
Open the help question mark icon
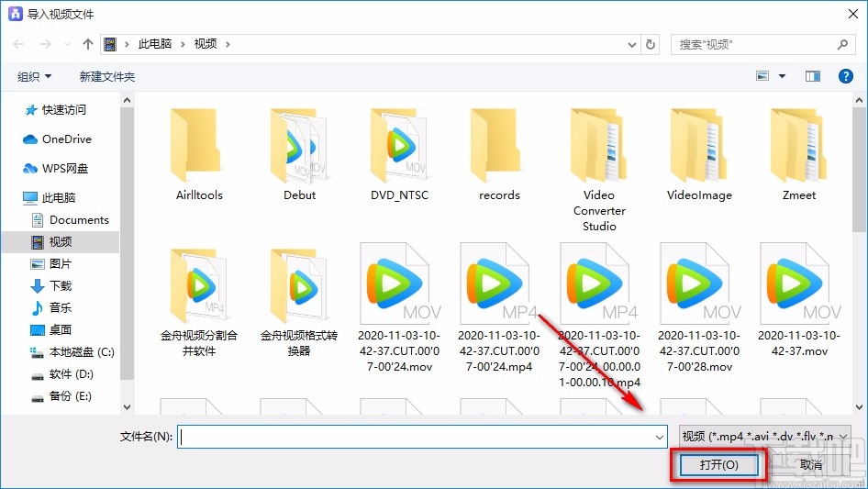(845, 76)
